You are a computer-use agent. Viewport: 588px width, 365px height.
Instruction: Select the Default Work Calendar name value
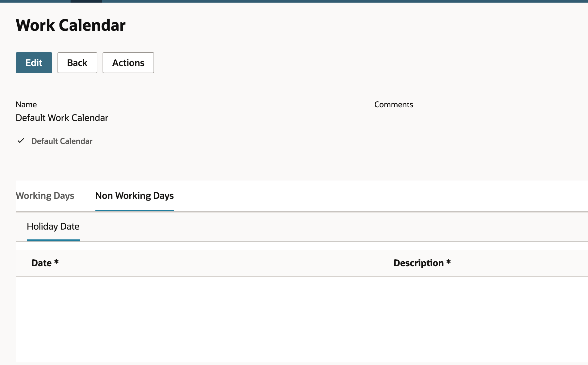point(62,118)
